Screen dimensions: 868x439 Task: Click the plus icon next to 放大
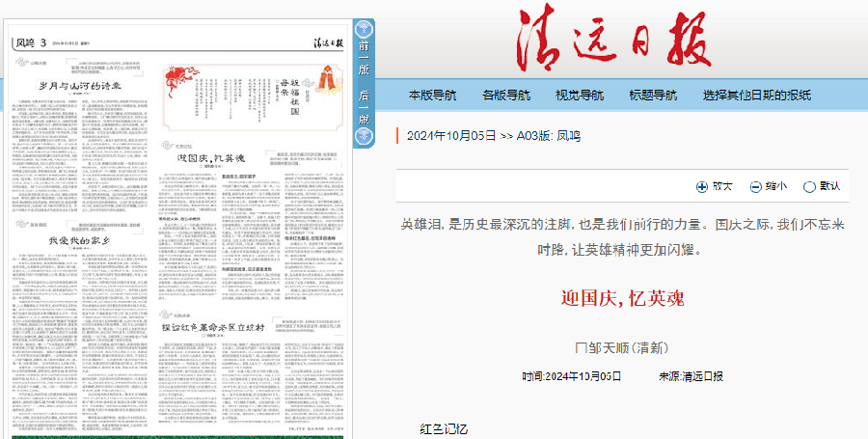click(x=702, y=187)
